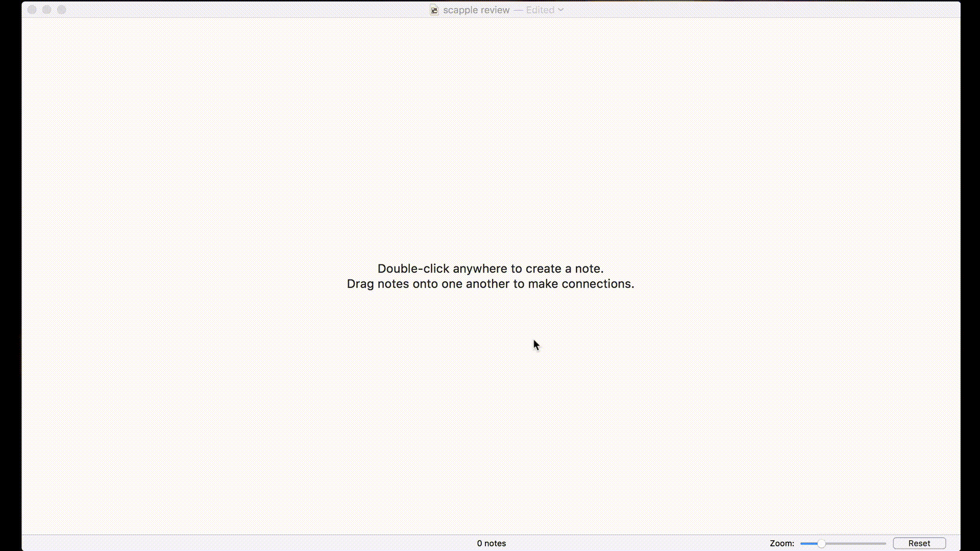The width and height of the screenshot is (980, 551).
Task: Click the black desktop strip left of the window
Action: pos(10,275)
